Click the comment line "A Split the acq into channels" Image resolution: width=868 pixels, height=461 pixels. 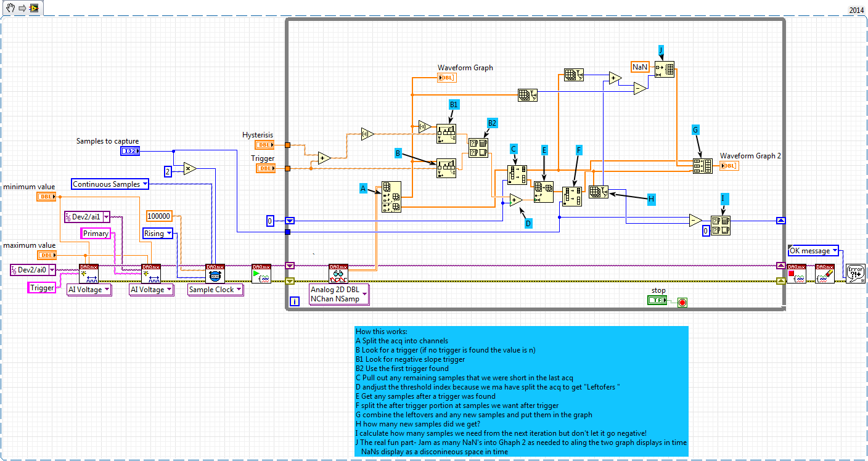pos(402,341)
